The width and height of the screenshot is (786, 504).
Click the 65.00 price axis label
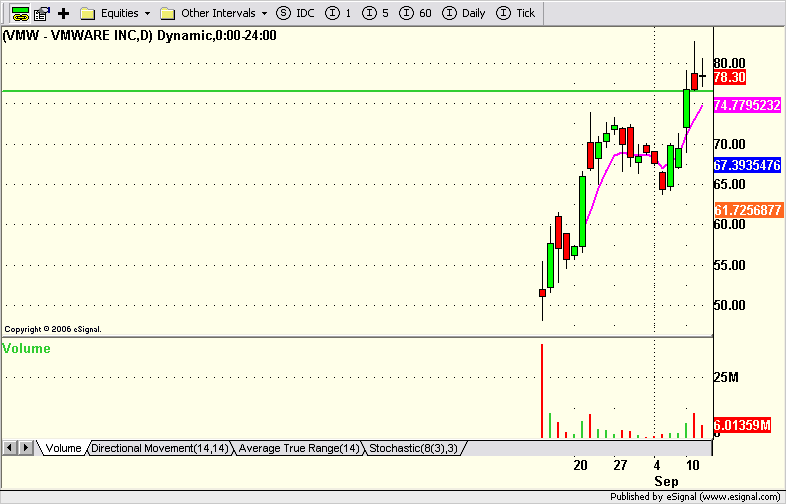coord(730,184)
